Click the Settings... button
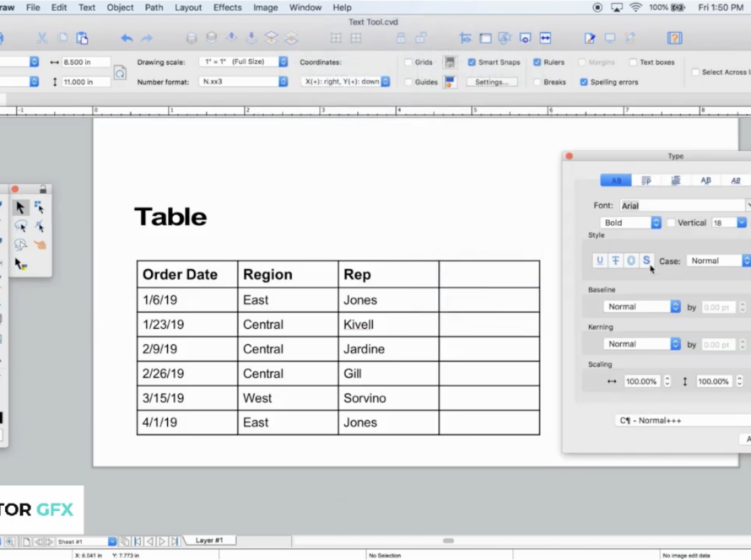Viewport: 751px width, 560px height. click(491, 83)
